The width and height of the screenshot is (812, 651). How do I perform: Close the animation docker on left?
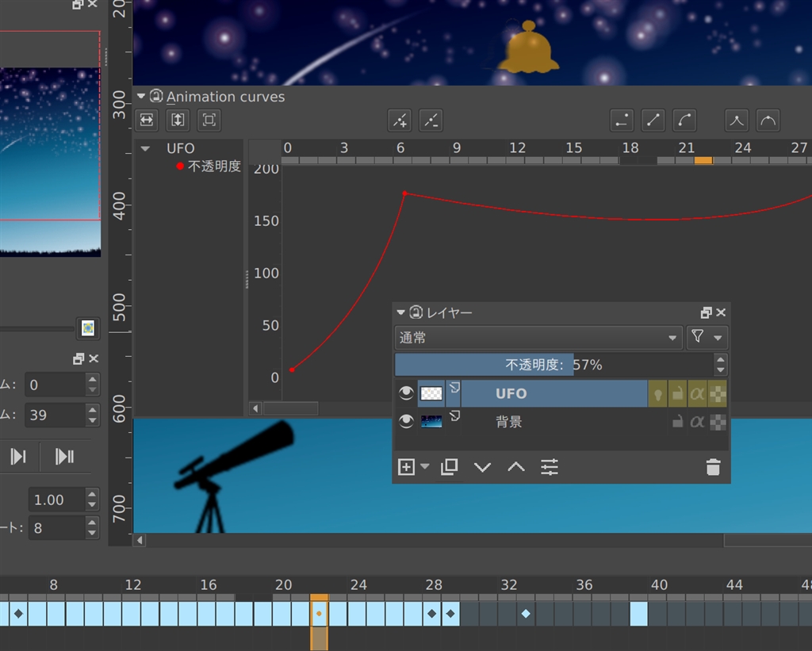pos(94,358)
